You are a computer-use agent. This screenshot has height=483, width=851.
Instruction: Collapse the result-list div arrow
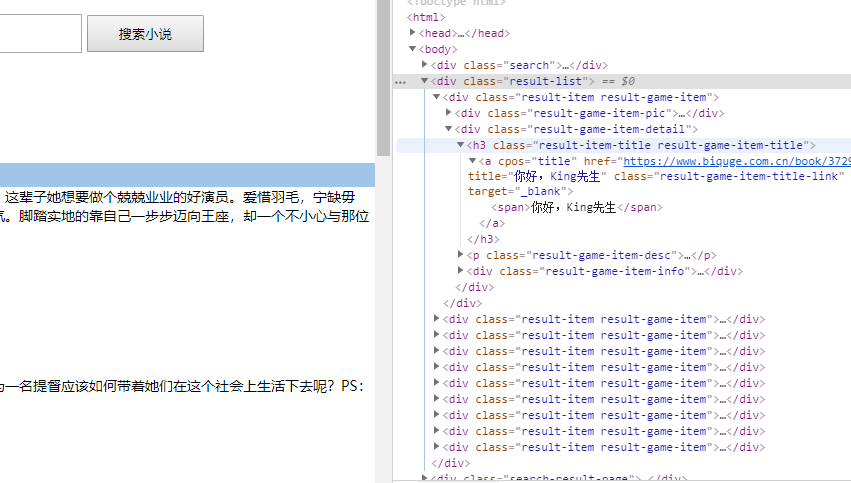425,81
